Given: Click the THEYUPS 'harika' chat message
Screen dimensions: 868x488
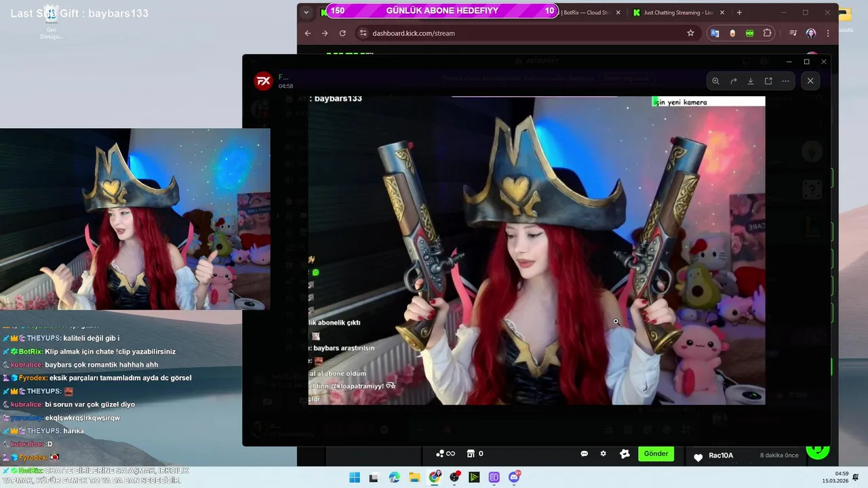Looking at the screenshot, I should [x=43, y=431].
